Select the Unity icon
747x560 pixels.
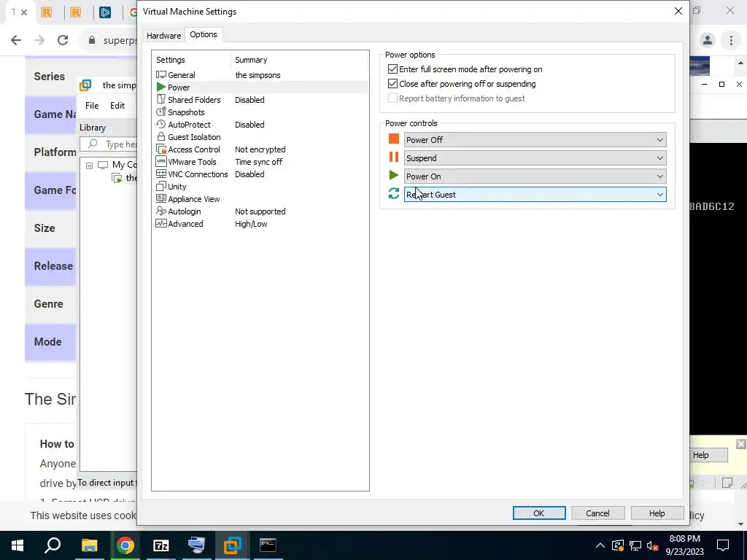(161, 186)
